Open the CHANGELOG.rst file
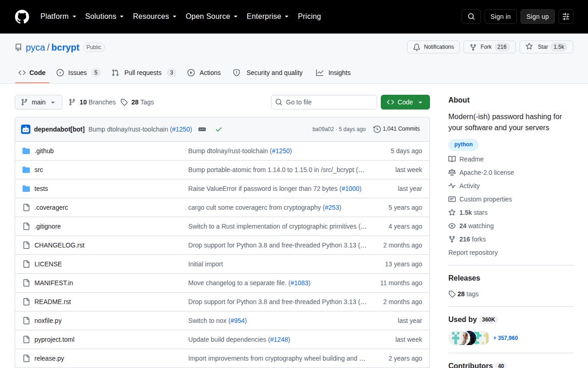The width and height of the screenshot is (588, 368). (59, 245)
